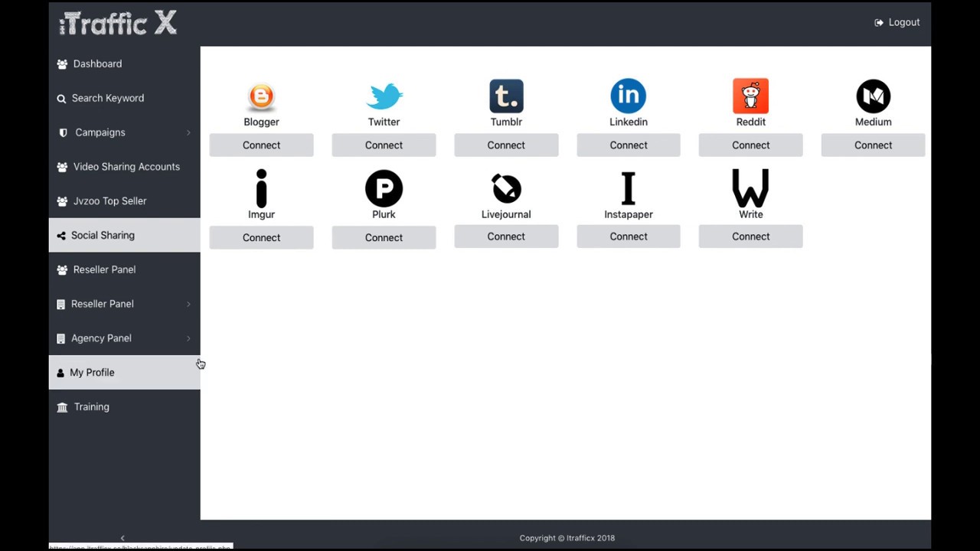This screenshot has height=551, width=980.
Task: Click the Write W logo icon
Action: pos(750,188)
